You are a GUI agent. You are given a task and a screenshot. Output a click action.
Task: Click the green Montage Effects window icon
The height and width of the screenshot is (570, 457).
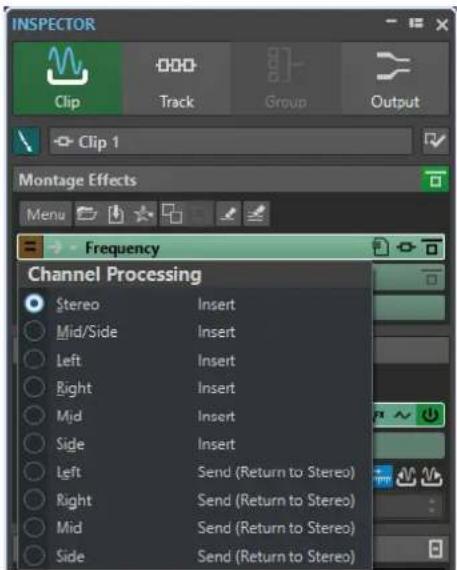pyautogui.click(x=434, y=180)
